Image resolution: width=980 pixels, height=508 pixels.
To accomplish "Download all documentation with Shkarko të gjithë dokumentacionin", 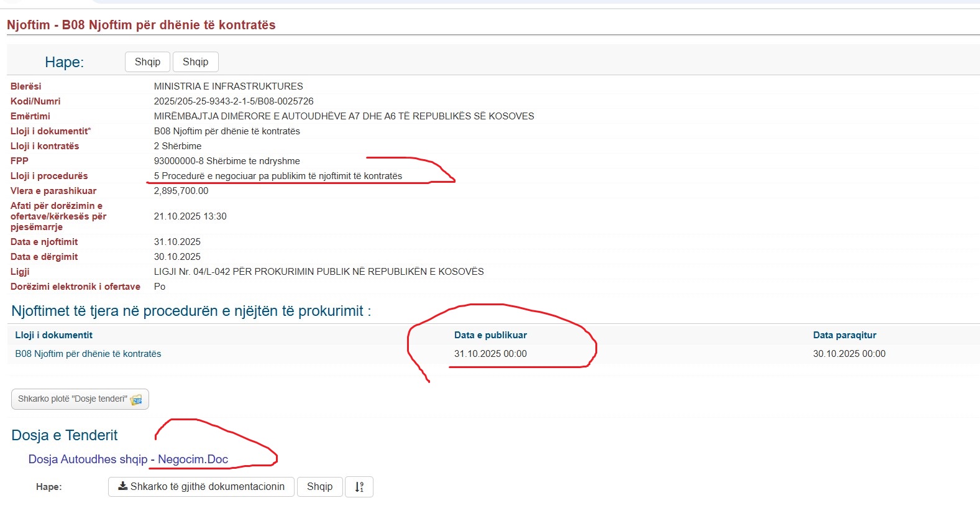I will coord(201,487).
